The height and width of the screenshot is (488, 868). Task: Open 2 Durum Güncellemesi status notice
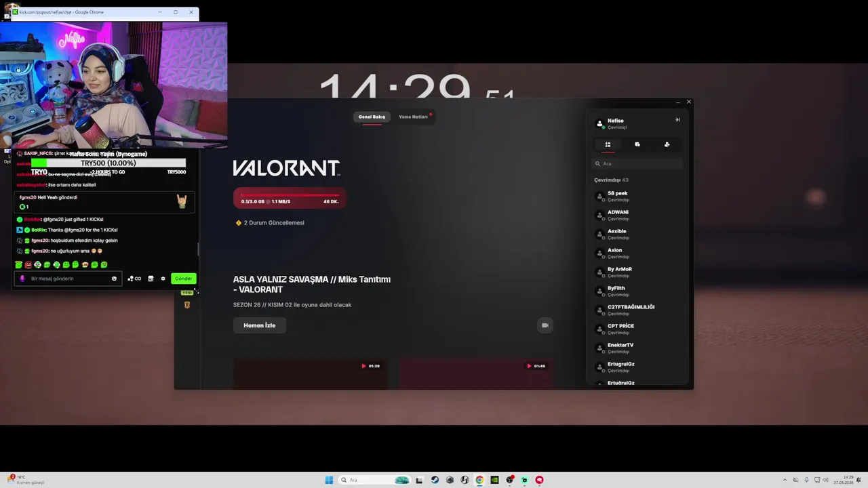point(270,223)
